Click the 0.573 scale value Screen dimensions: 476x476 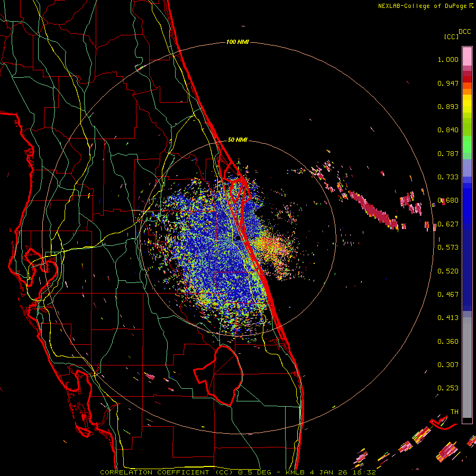click(x=448, y=248)
